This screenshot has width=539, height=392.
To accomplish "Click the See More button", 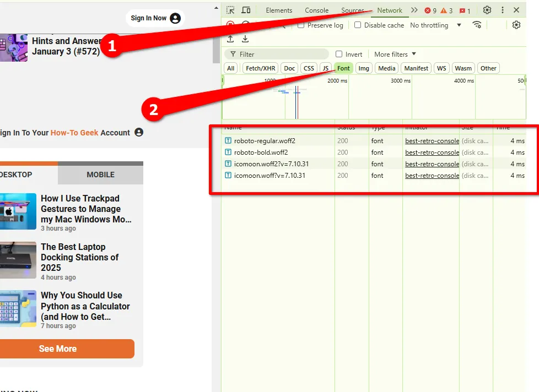I will (58, 349).
